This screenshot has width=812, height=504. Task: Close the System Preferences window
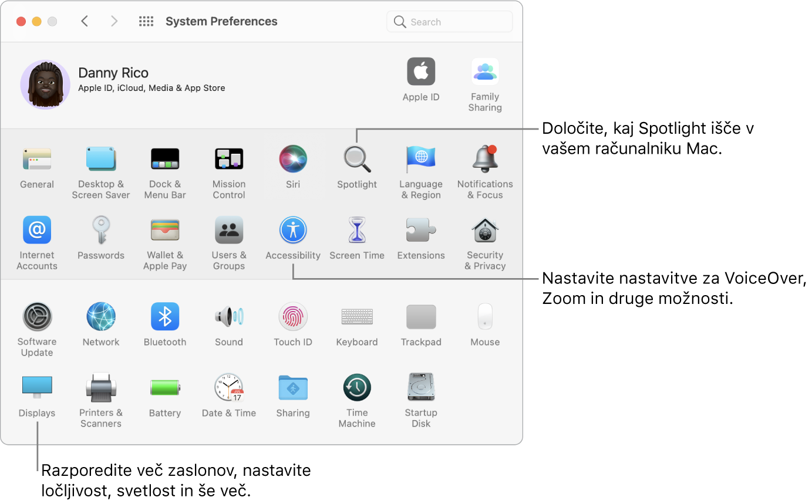(x=21, y=22)
